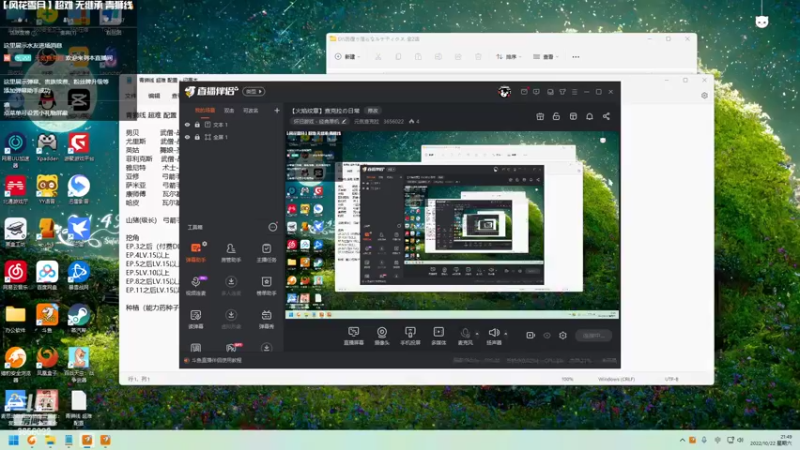
Task: Switch to the second scene tab
Action: [229, 110]
